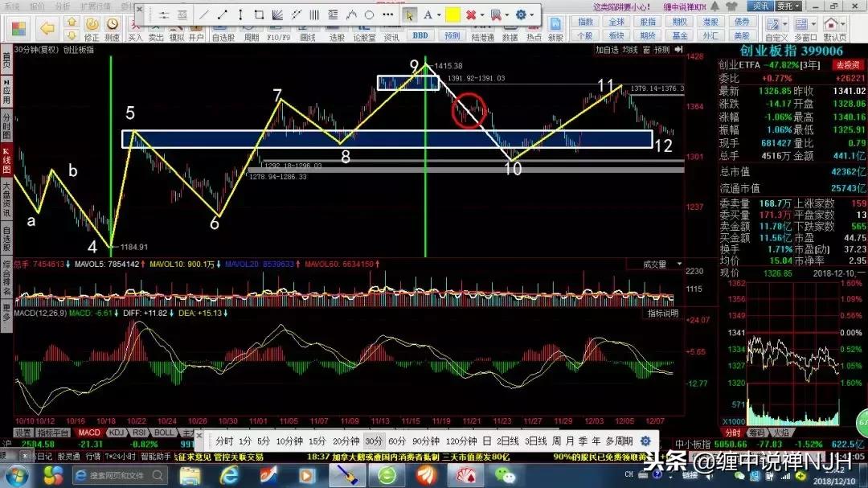This screenshot has width=868, height=488.
Task: Toggle 均线 moving averages on chart
Action: point(629,50)
